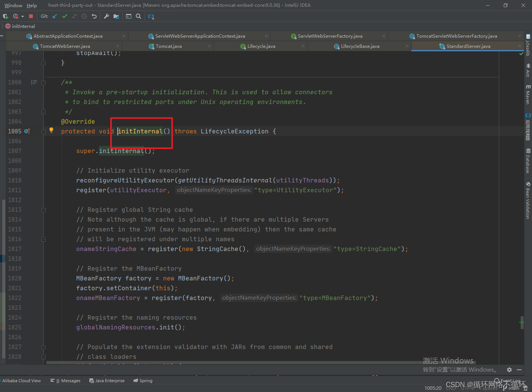Open the run configurations dropdown arrow
532x392 pixels.
pyautogui.click(x=23, y=16)
